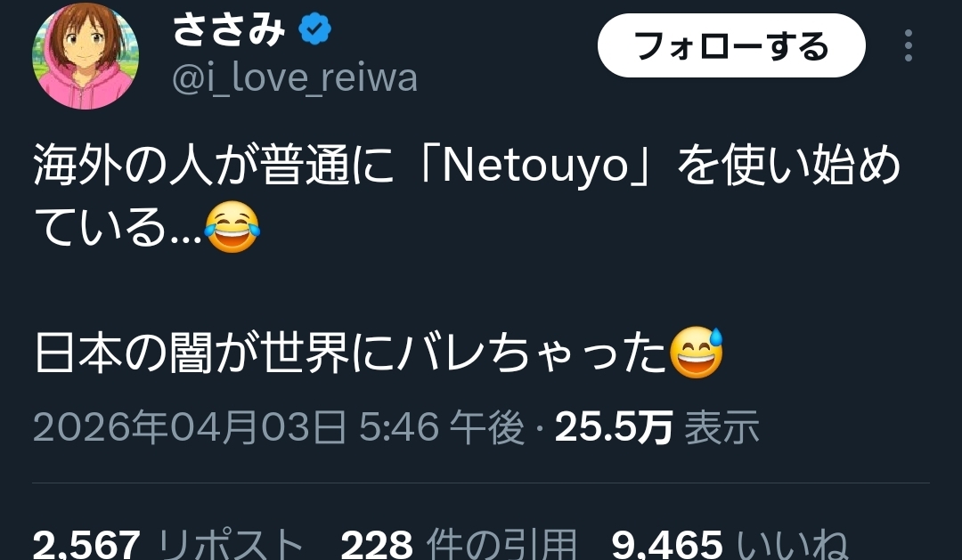Screen dimensions: 962x560
Task: Select the word Netouyo in the tweet
Action: point(536,166)
